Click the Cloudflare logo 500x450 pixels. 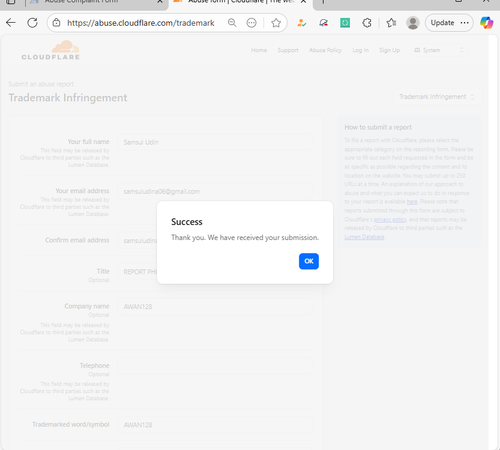click(51, 50)
